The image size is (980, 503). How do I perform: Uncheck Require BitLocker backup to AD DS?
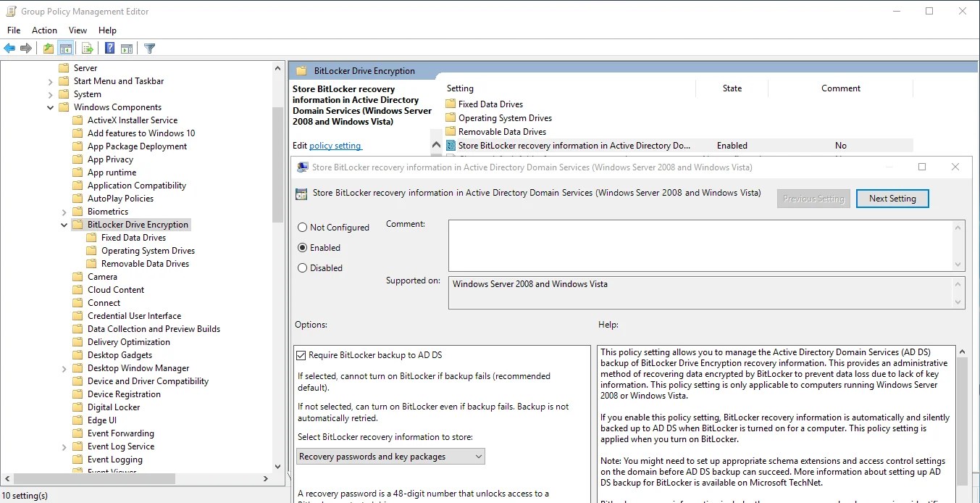[301, 354]
